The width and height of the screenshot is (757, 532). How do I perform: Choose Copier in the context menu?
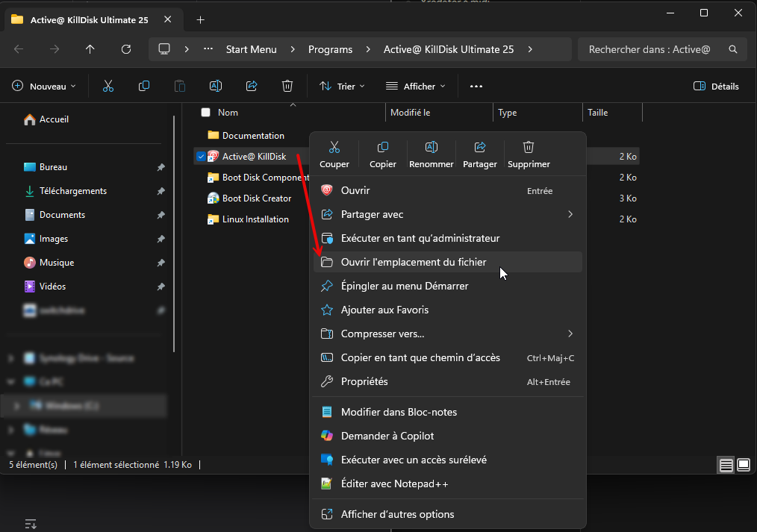(383, 154)
